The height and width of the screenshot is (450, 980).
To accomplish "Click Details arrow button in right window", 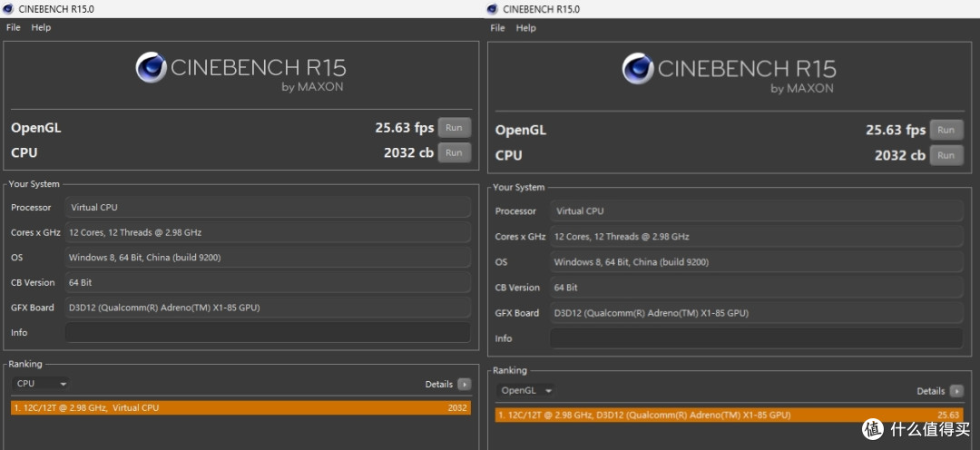I will (956, 391).
